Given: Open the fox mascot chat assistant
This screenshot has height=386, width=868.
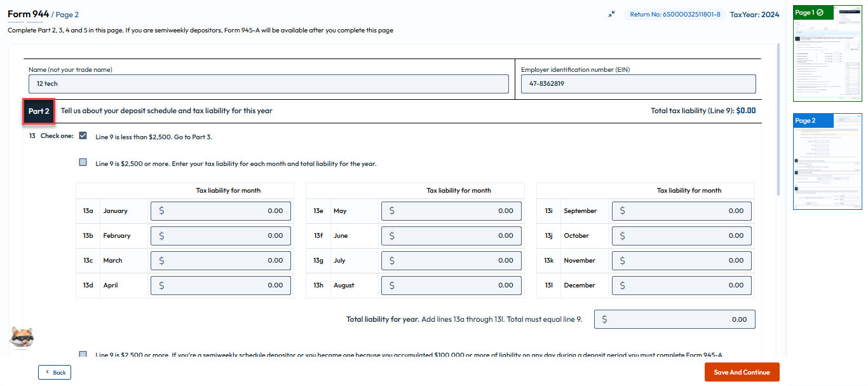Looking at the screenshot, I should [22, 338].
